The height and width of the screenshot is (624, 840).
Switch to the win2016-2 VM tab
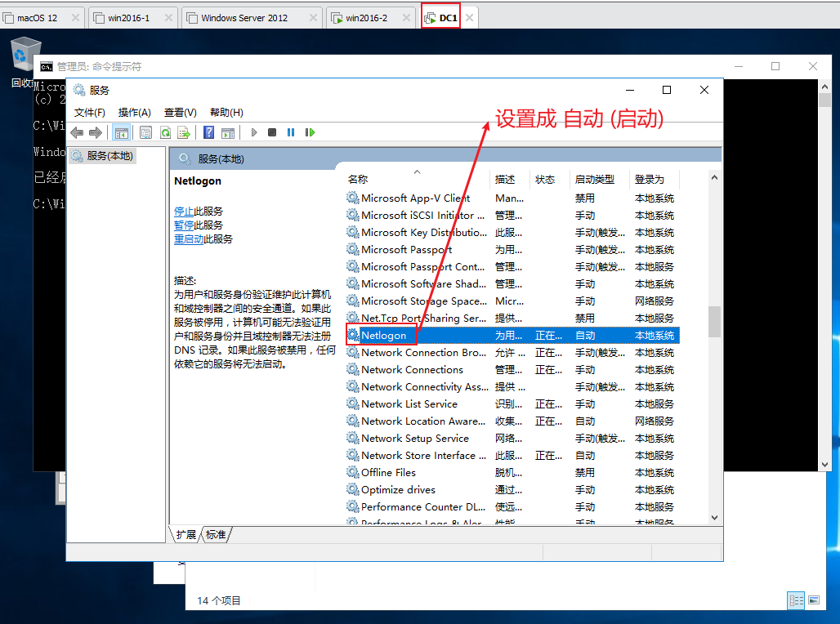366,18
